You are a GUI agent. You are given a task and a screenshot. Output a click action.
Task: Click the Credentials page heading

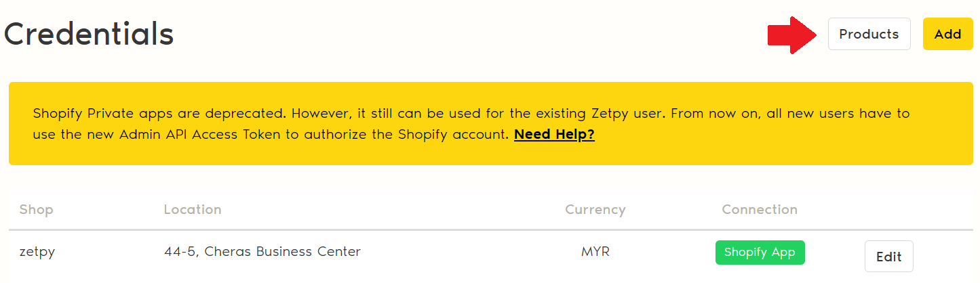tap(89, 34)
